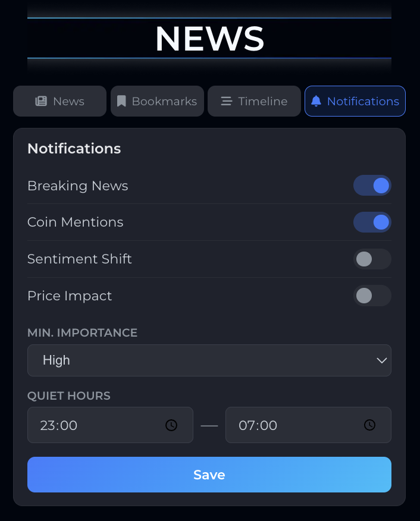Select the News tab label

(67, 101)
